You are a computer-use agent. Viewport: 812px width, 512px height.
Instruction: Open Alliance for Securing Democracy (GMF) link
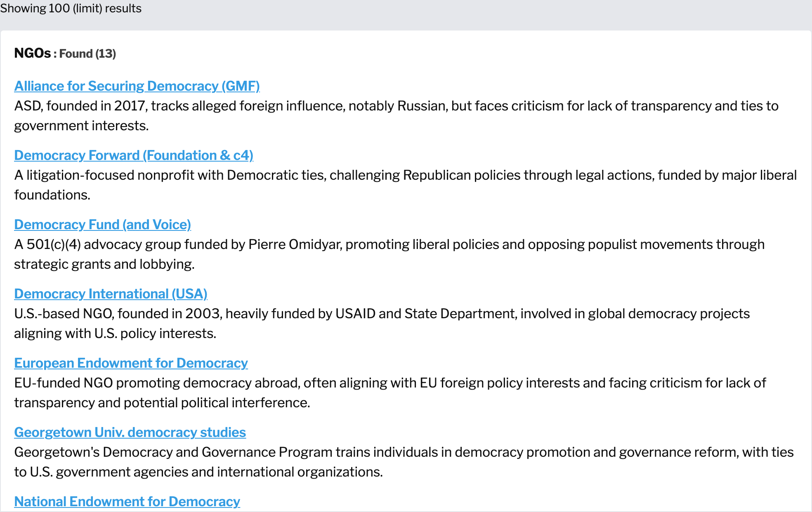137,86
